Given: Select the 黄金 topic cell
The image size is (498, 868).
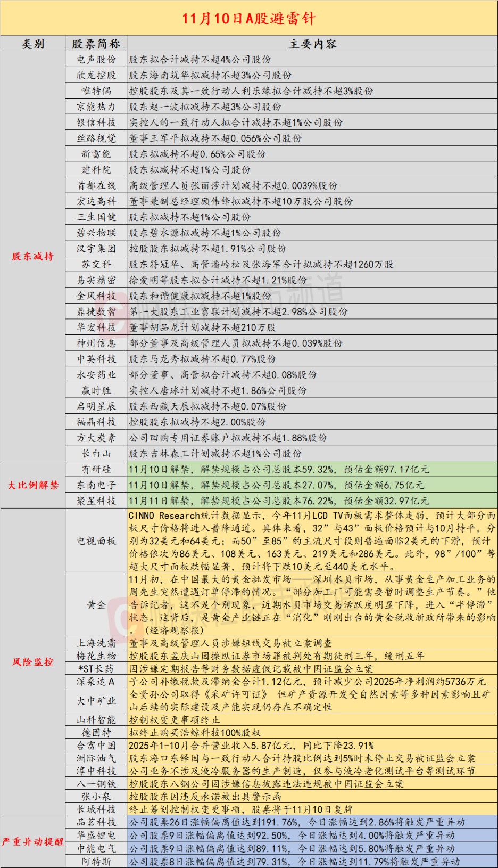Looking at the screenshot, I should [x=96, y=605].
